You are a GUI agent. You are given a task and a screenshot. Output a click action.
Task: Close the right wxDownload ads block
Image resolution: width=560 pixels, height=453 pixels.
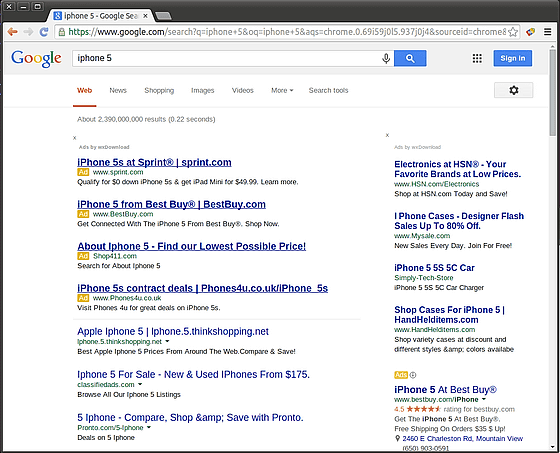coord(388,135)
